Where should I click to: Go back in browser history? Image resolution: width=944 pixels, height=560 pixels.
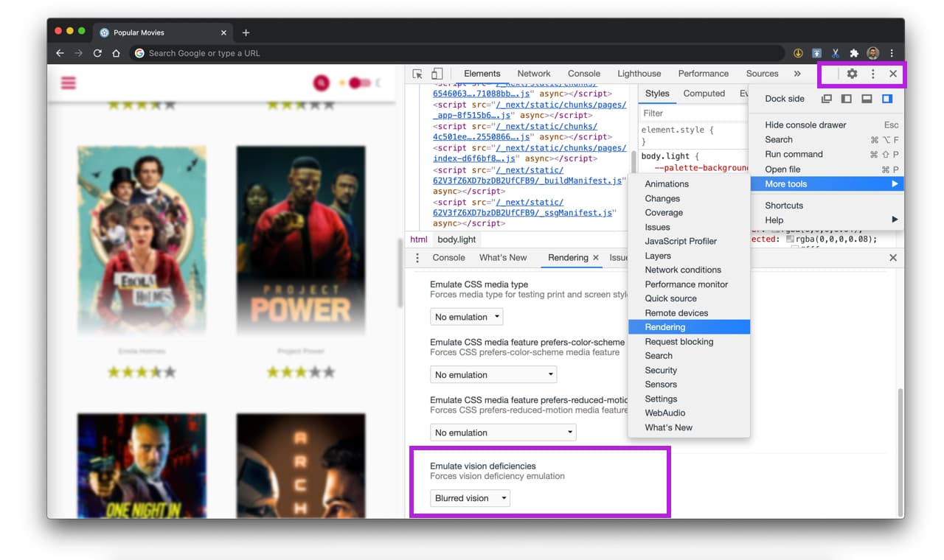(60, 53)
